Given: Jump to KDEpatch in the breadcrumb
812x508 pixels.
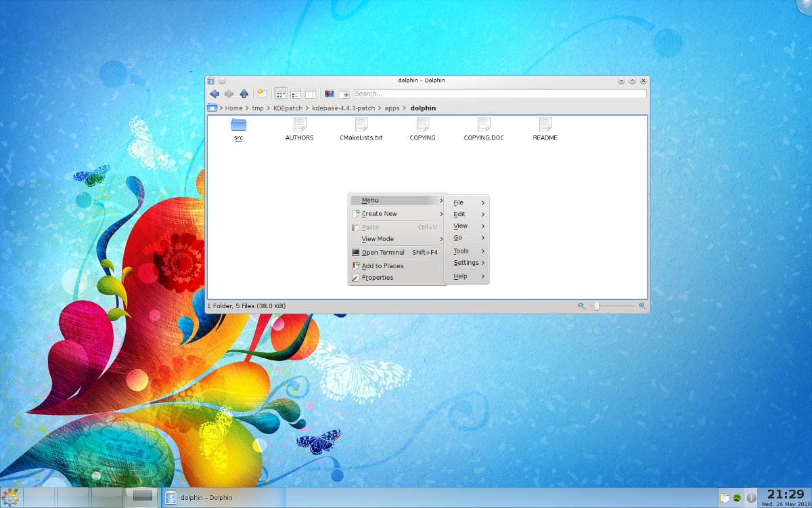Looking at the screenshot, I should click(288, 108).
